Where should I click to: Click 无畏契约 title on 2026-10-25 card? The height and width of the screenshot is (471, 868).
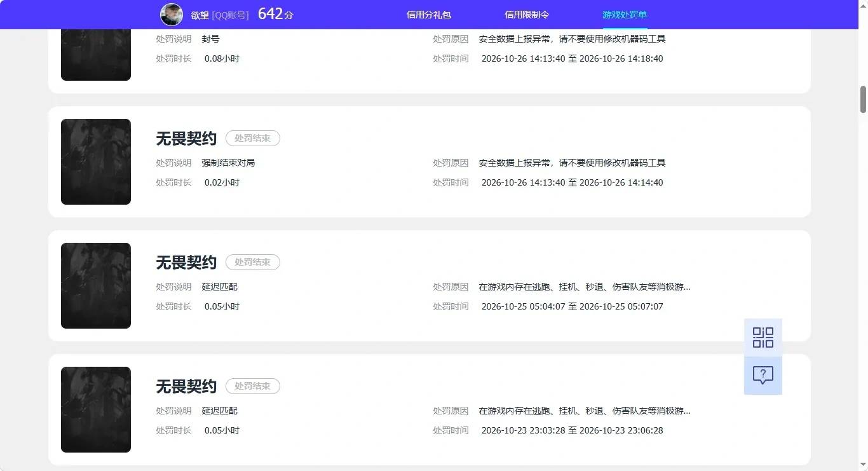point(186,262)
